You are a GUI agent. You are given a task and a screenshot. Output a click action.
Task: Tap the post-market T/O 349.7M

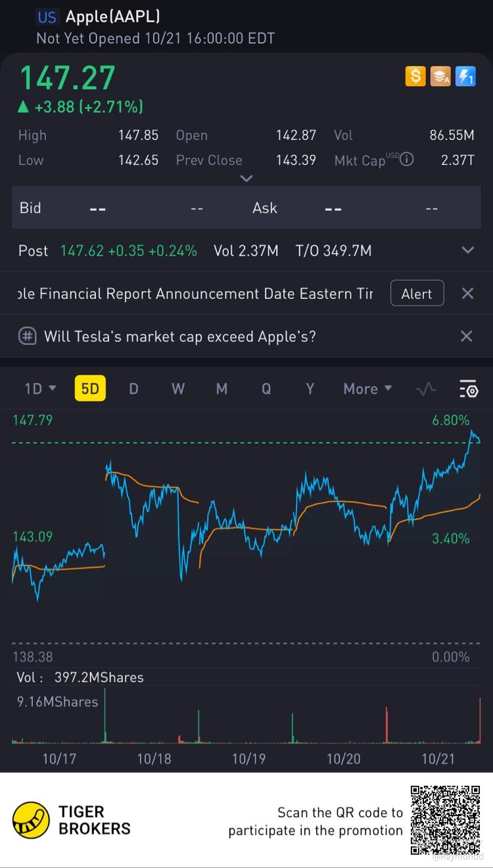[333, 250]
